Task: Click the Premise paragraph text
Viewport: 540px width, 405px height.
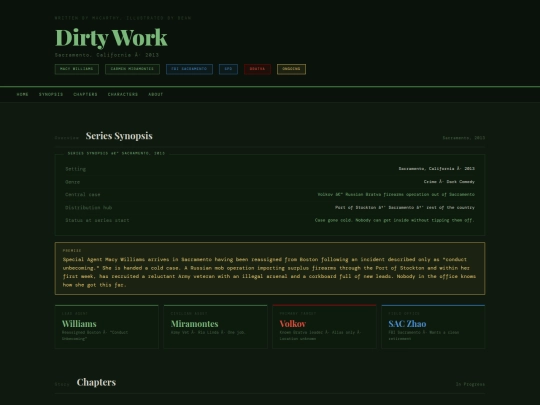Action: click(269, 272)
